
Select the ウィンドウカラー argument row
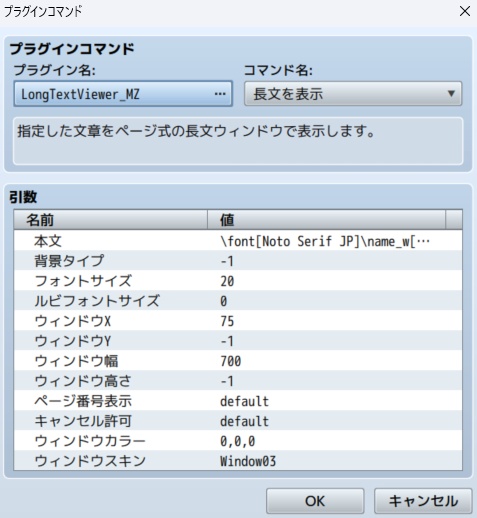point(238,441)
